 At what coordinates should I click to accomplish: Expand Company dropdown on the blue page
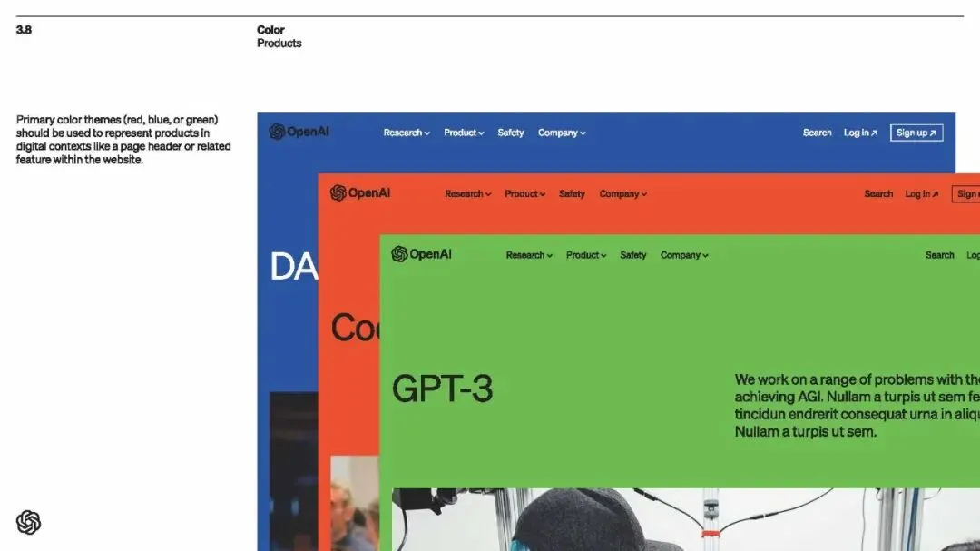point(562,133)
